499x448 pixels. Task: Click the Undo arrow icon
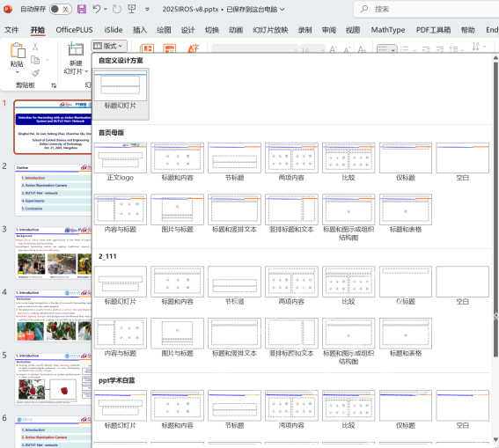point(97,9)
